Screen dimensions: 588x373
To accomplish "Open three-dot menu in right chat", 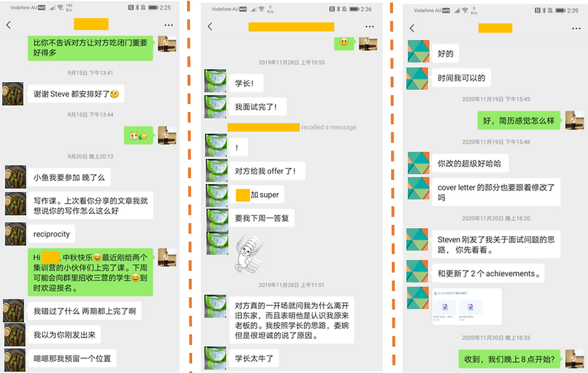I will click(577, 29).
